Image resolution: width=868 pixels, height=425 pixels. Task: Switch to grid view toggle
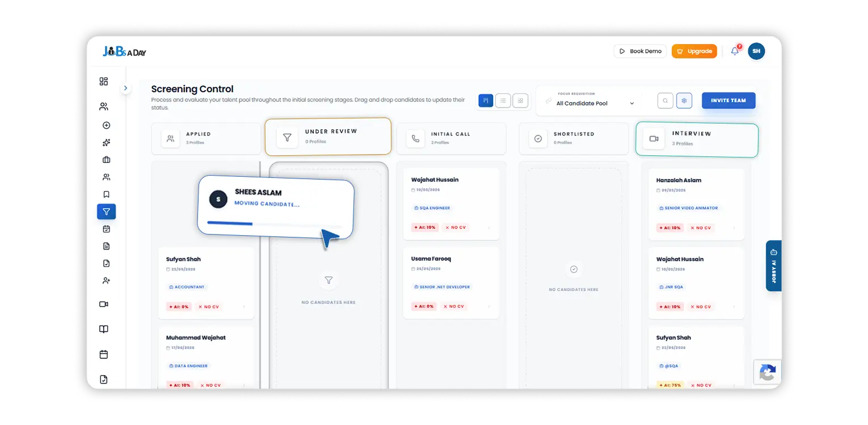(520, 100)
